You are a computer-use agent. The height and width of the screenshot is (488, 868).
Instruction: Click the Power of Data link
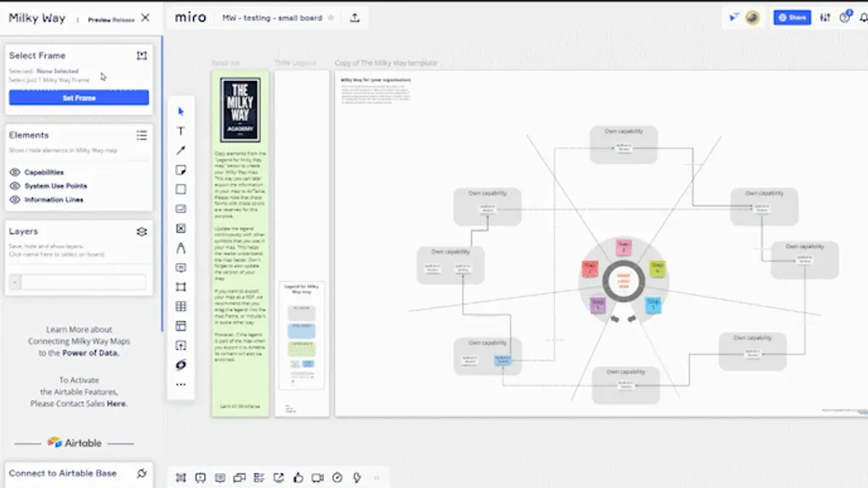click(89, 354)
